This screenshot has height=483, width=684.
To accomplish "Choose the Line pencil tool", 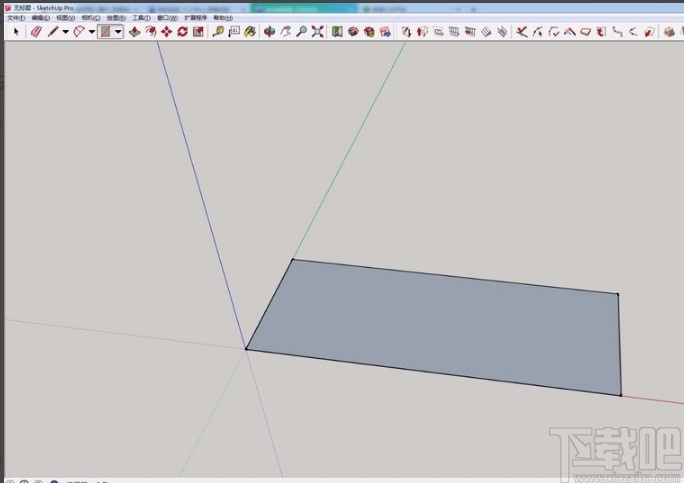I will click(53, 31).
